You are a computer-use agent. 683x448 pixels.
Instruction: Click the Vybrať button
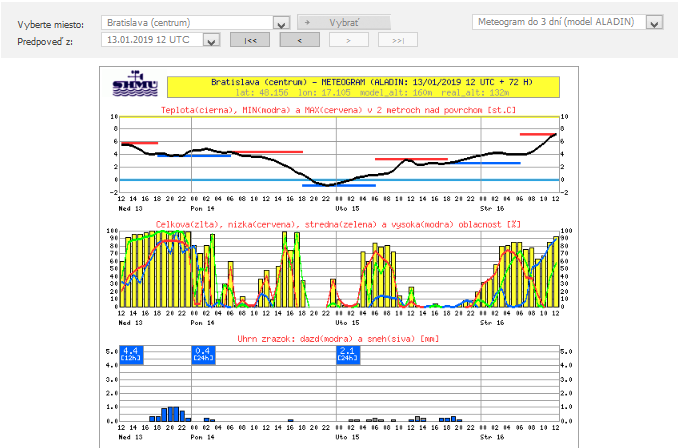coord(344,22)
